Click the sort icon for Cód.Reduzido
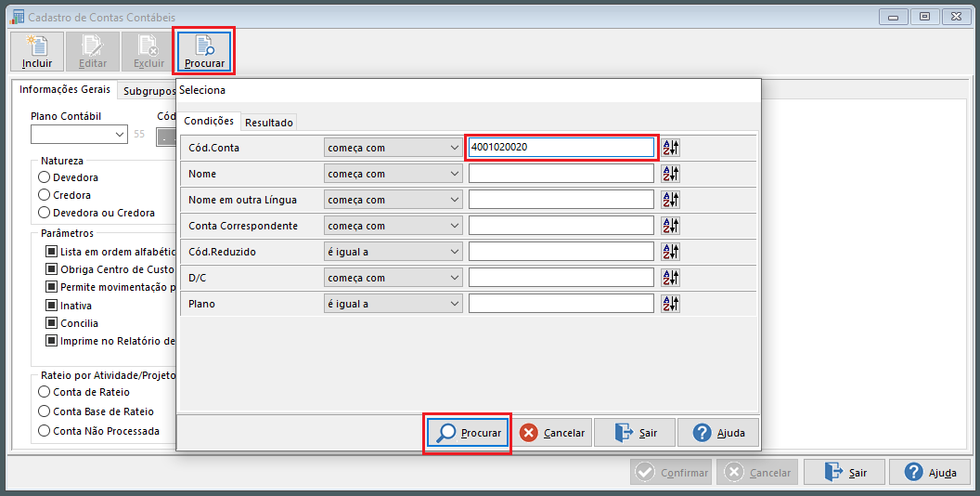 (670, 252)
